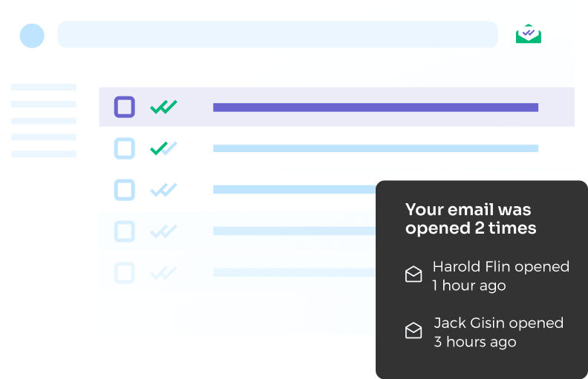Click the opened envelope icon beside Jack Gisin
The height and width of the screenshot is (379, 588).
coord(414,331)
